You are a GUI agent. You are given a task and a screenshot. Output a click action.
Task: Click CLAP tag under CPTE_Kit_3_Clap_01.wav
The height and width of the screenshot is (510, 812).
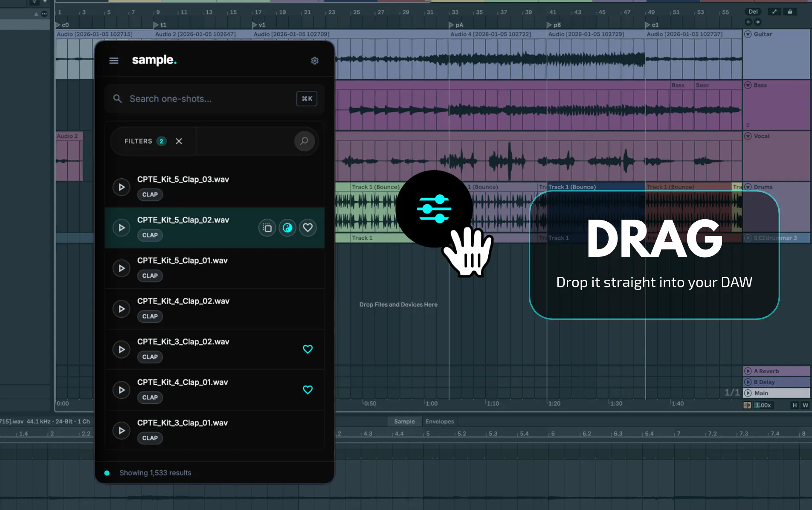(150, 438)
